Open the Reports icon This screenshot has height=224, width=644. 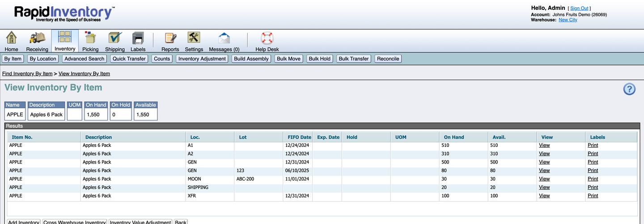coord(170,39)
